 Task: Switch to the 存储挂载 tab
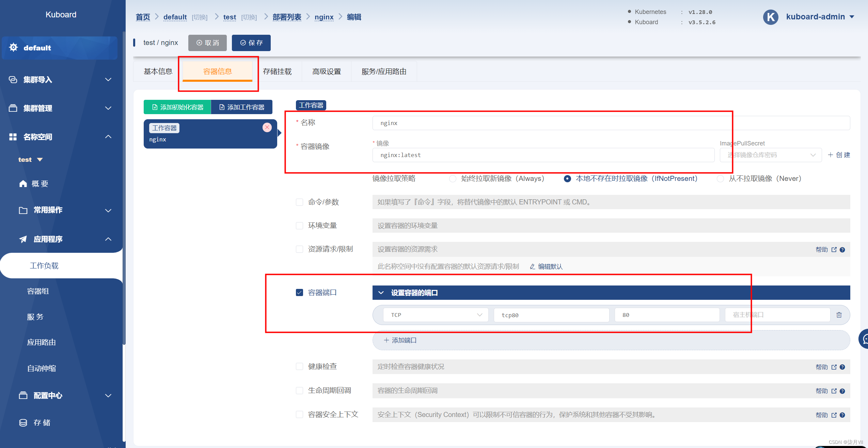click(277, 72)
